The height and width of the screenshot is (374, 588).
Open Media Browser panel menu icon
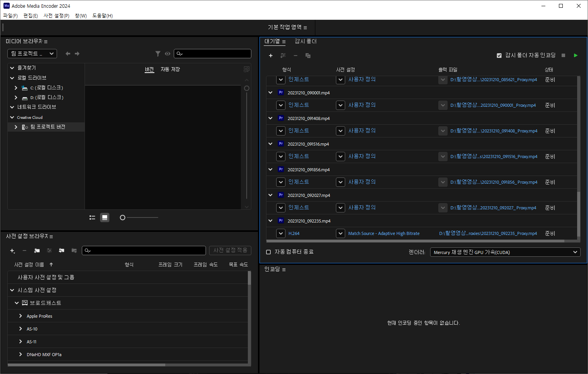tap(46, 42)
